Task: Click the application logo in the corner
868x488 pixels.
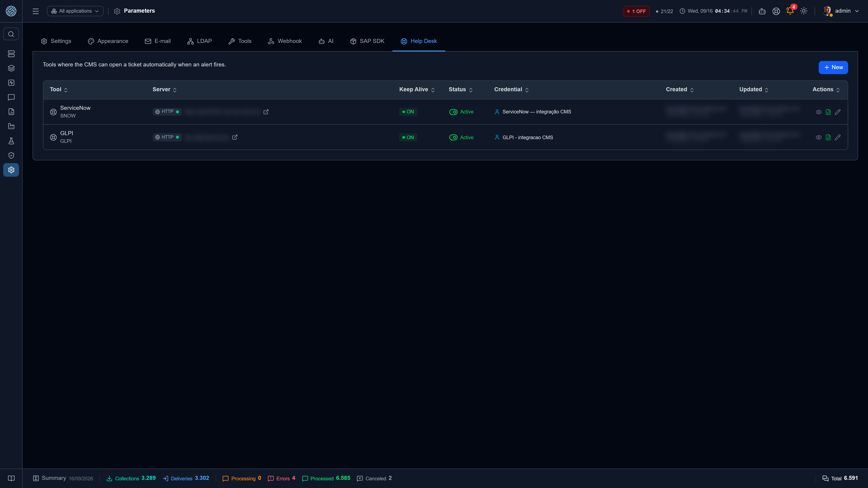Action: (11, 11)
